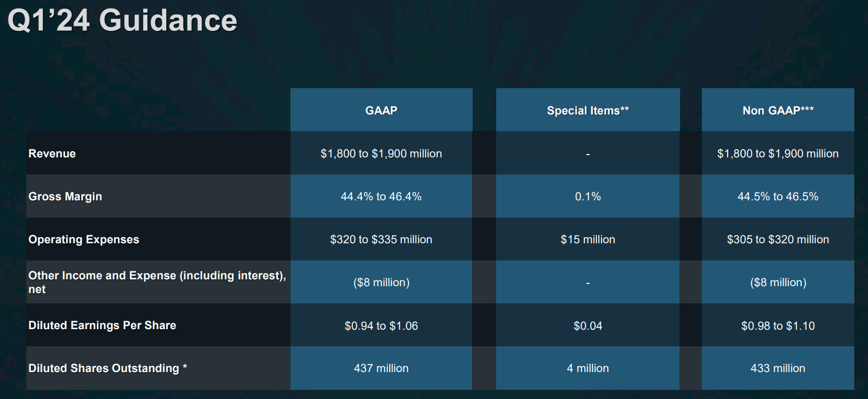The width and height of the screenshot is (868, 399).
Task: Select the GAAP gross margin 44.4% to 46.4% cell
Action: (381, 196)
